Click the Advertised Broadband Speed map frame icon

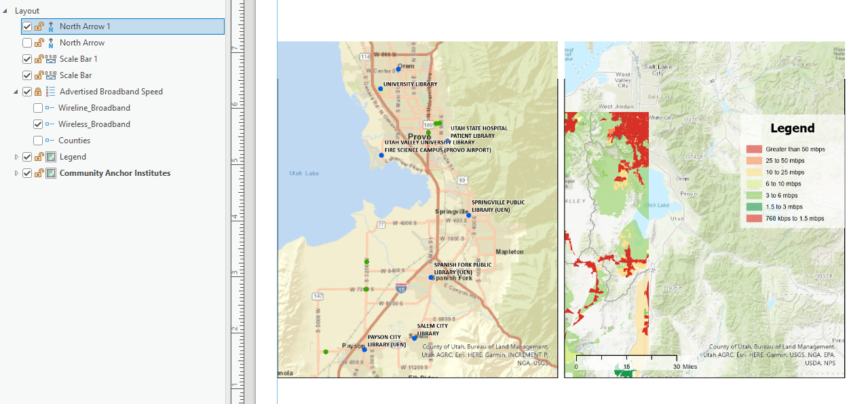49,91
